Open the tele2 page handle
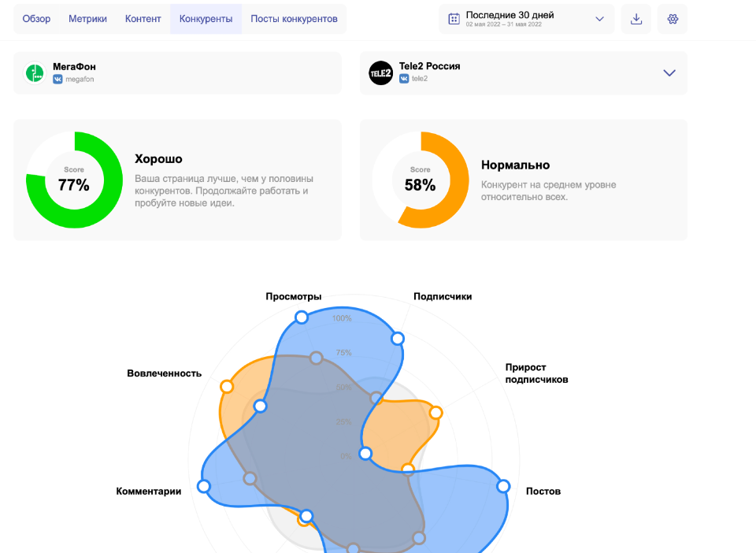The width and height of the screenshot is (756, 553). pyautogui.click(x=420, y=79)
